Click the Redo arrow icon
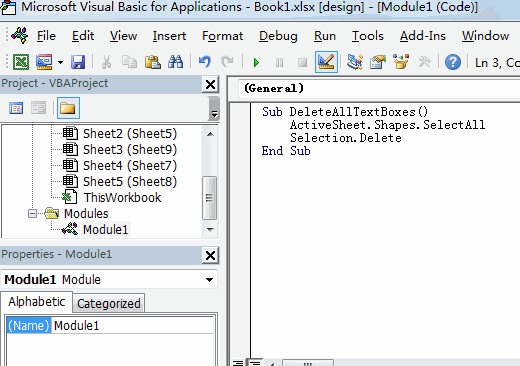The image size is (520, 366). [227, 62]
